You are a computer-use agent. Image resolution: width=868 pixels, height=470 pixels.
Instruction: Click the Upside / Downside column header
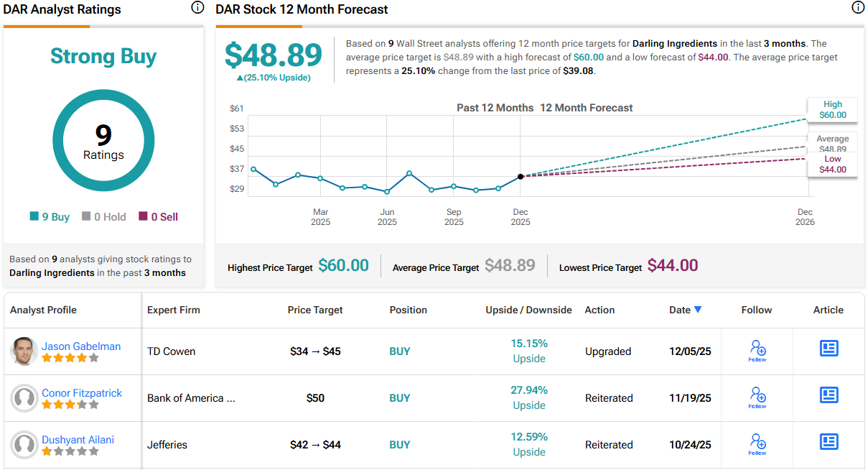pos(528,310)
